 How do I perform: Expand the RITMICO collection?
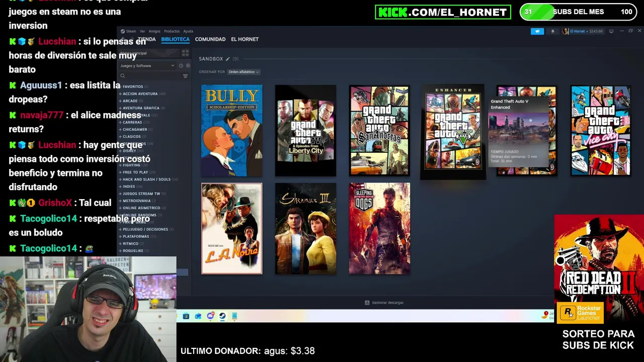click(x=131, y=243)
